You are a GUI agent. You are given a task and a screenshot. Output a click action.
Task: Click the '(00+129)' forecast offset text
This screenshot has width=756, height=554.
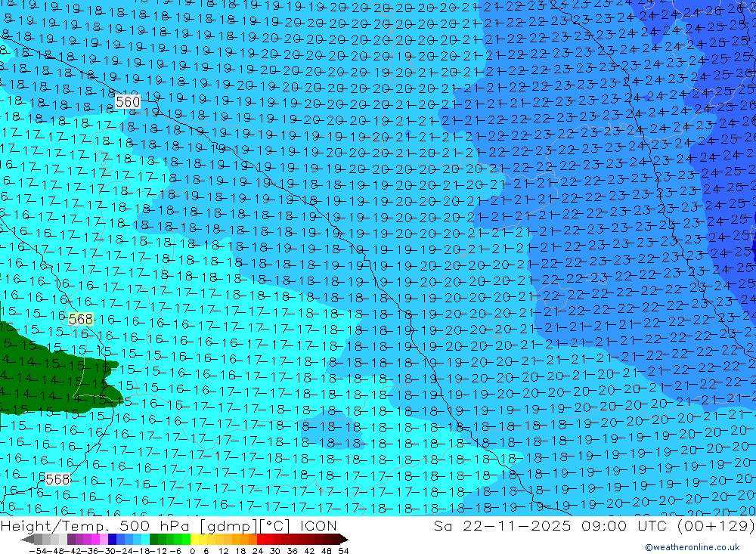click(x=716, y=525)
